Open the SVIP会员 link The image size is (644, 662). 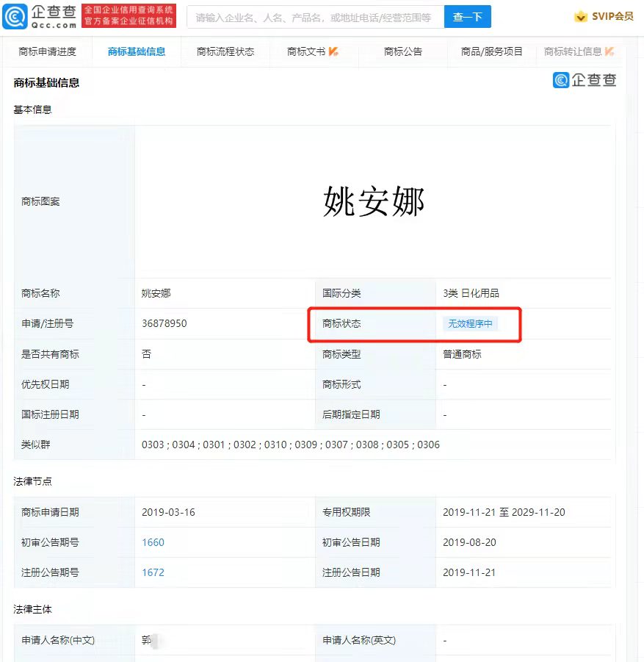612,16
